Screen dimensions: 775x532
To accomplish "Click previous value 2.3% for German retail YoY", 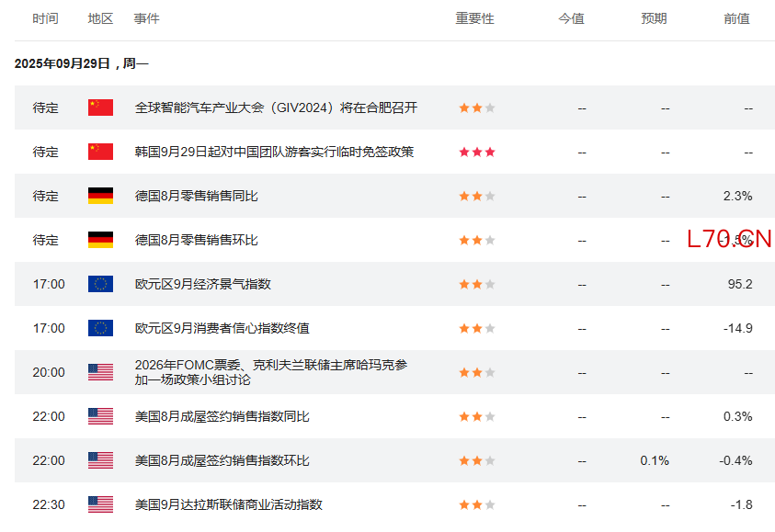I will [x=737, y=196].
